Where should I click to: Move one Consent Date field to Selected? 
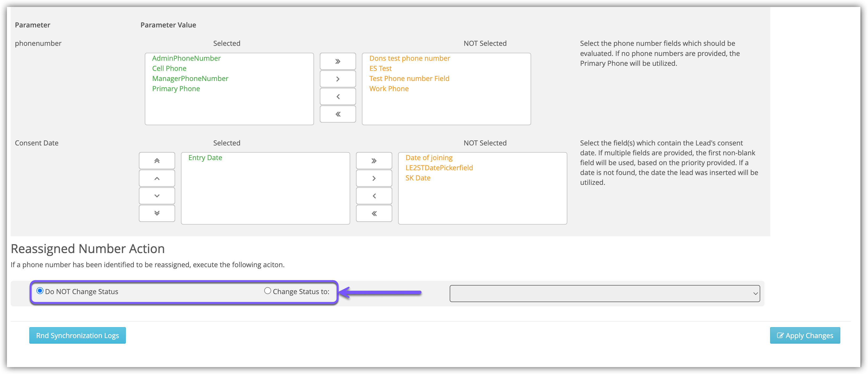[374, 196]
